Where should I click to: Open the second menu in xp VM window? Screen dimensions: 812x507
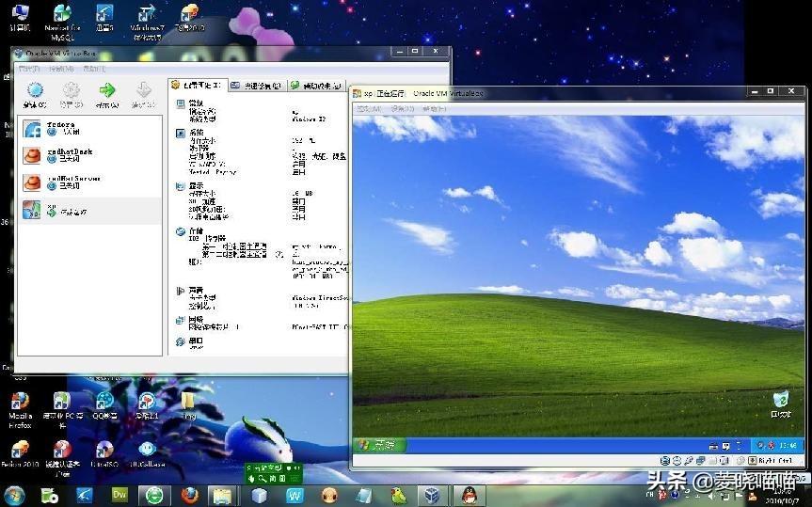pyautogui.click(x=403, y=109)
